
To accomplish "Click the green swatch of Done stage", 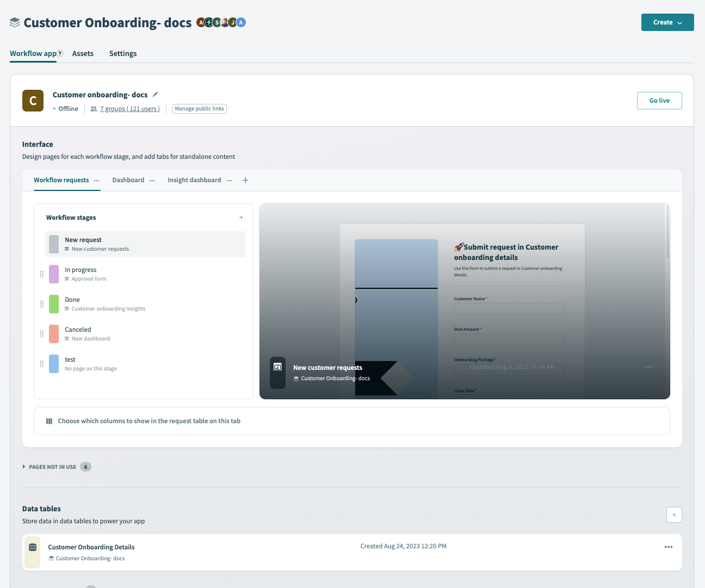I will click(54, 304).
